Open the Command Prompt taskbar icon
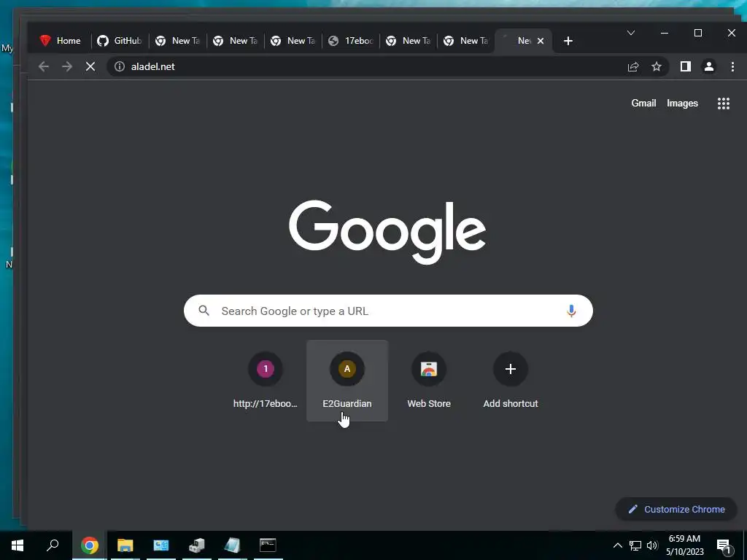Image resolution: width=747 pixels, height=560 pixels. pyautogui.click(x=268, y=545)
